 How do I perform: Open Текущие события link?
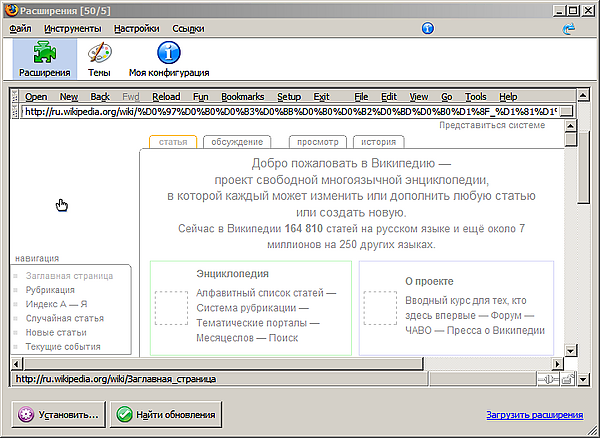(63, 347)
